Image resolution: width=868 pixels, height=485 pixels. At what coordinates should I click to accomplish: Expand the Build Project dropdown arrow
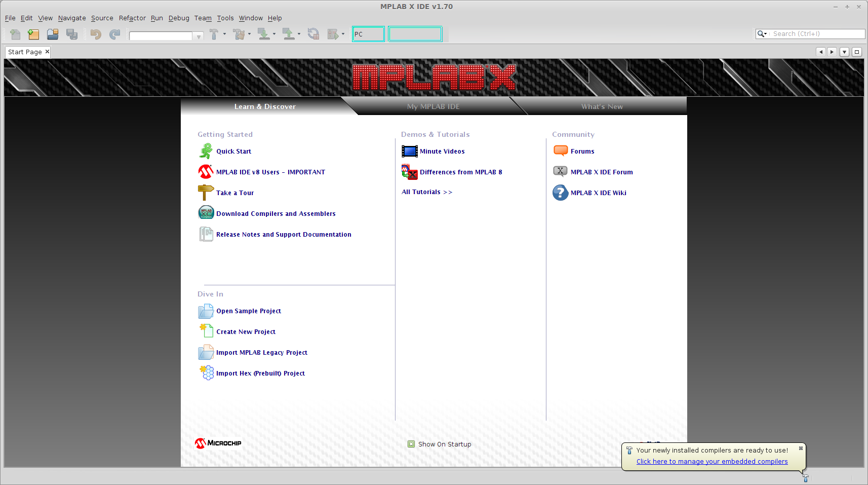[x=224, y=34]
